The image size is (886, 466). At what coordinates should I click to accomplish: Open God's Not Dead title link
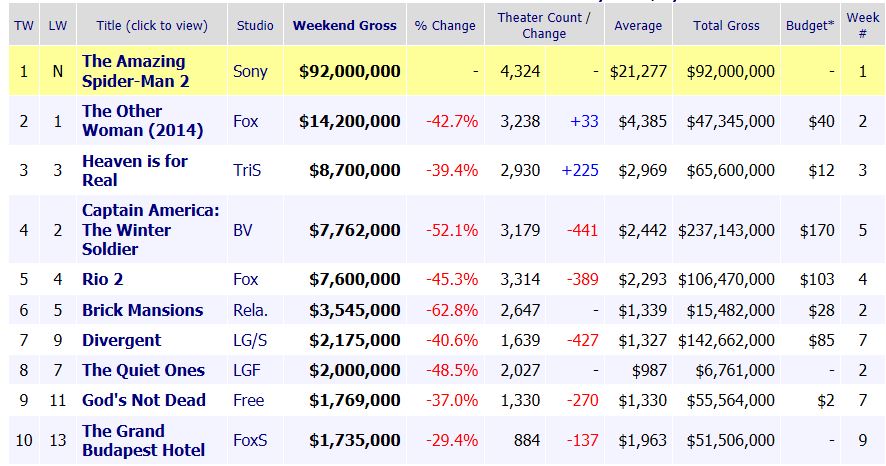tap(144, 400)
